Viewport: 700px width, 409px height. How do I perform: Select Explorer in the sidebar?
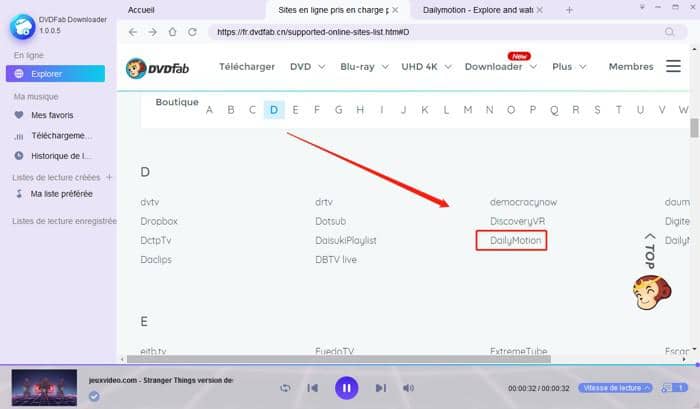pos(55,74)
